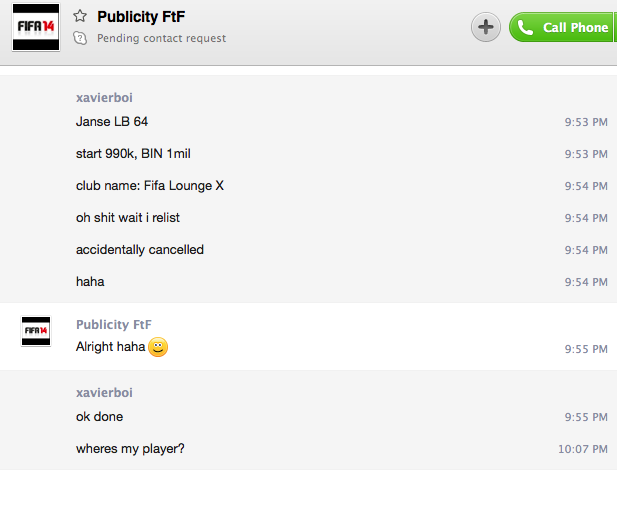
Task: Click the Pending contact request status text
Action: [161, 38]
